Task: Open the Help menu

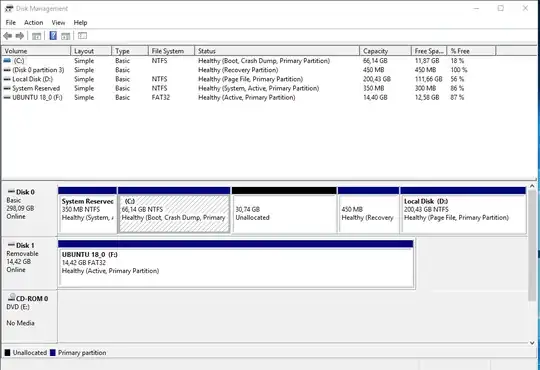Action: pyautogui.click(x=80, y=23)
